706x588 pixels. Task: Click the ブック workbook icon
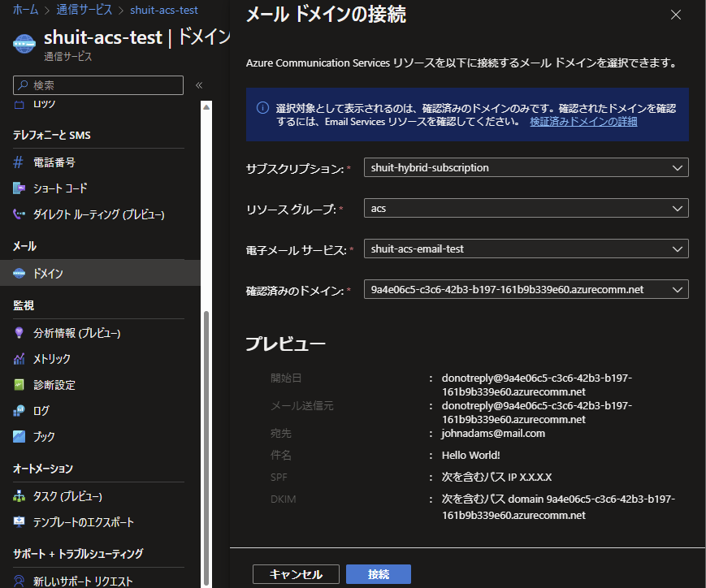pos(19,436)
